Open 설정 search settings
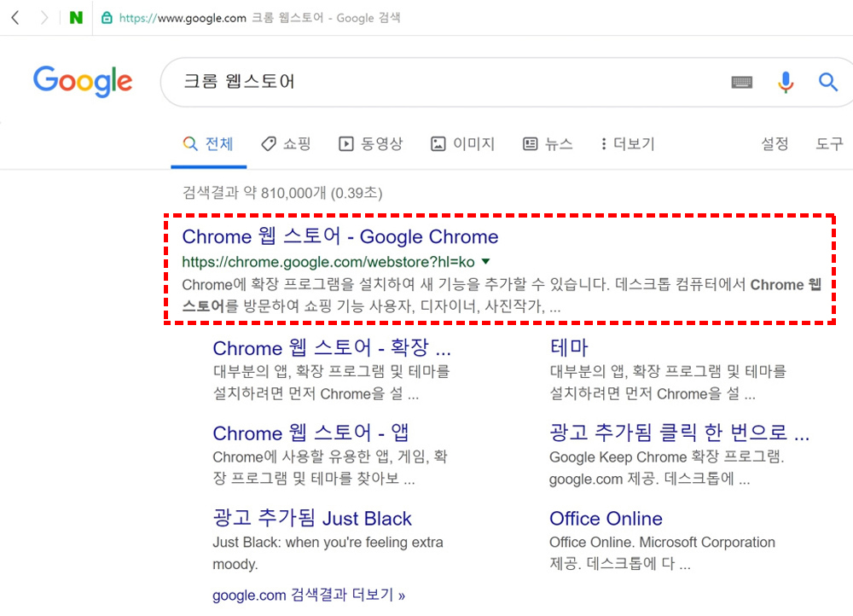853x616 pixels. (x=775, y=143)
